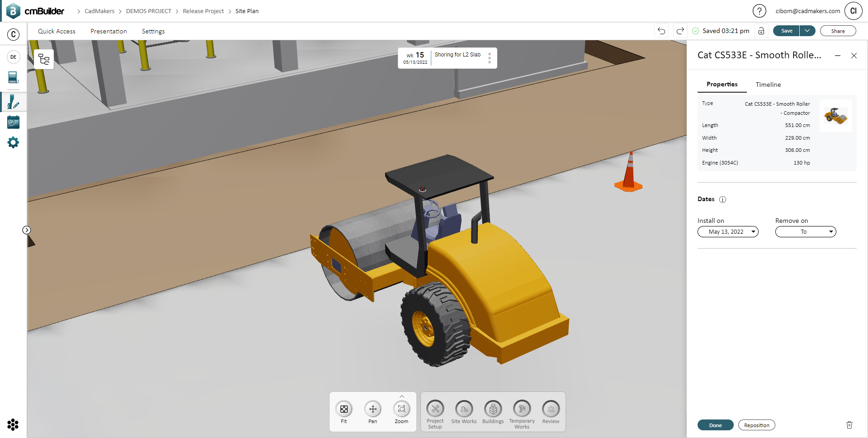The height and width of the screenshot is (438, 868).
Task: Select the Zoom tool
Action: [x=401, y=412]
